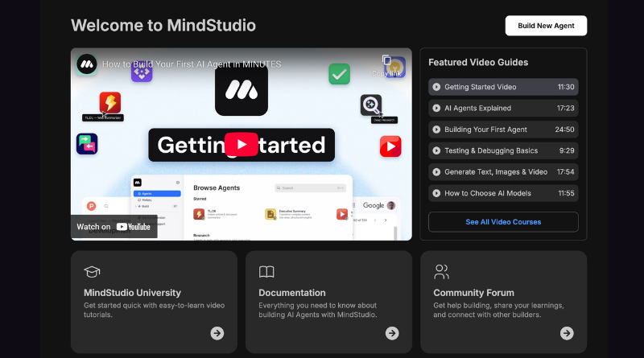
Task: Click the Community Forum people icon
Action: [x=441, y=271]
